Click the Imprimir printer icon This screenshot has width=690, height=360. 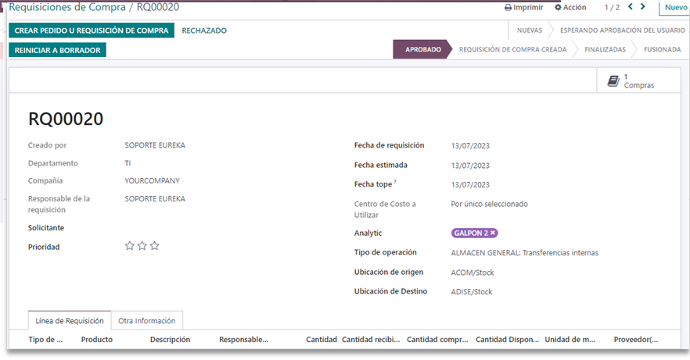[x=508, y=7]
